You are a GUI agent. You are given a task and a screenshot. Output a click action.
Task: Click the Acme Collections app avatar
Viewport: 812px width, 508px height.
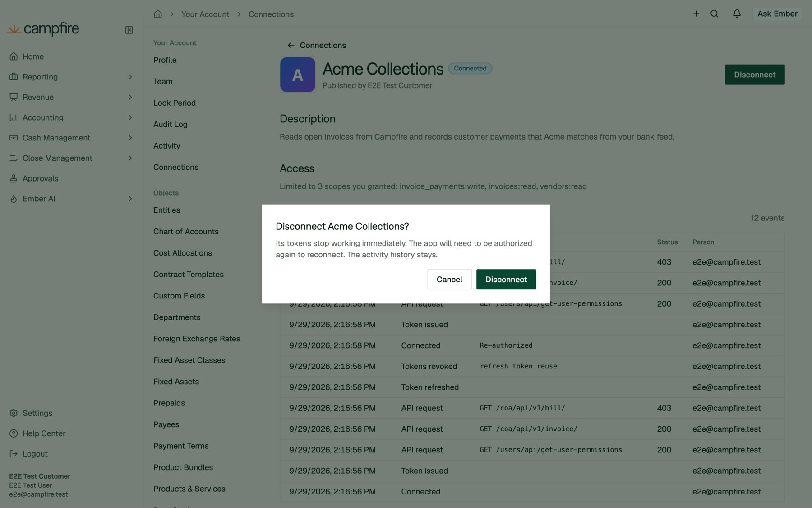(x=298, y=75)
